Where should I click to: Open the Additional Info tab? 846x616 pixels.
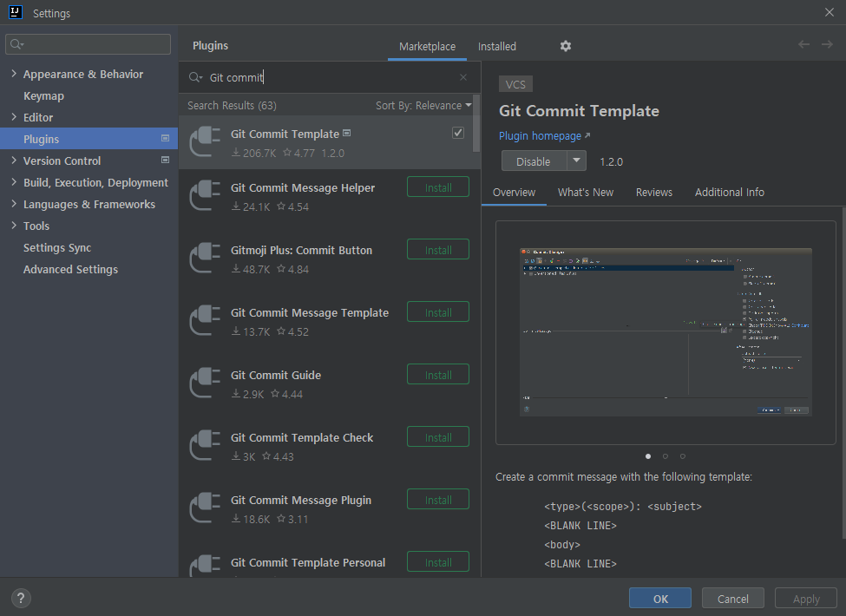tap(730, 193)
